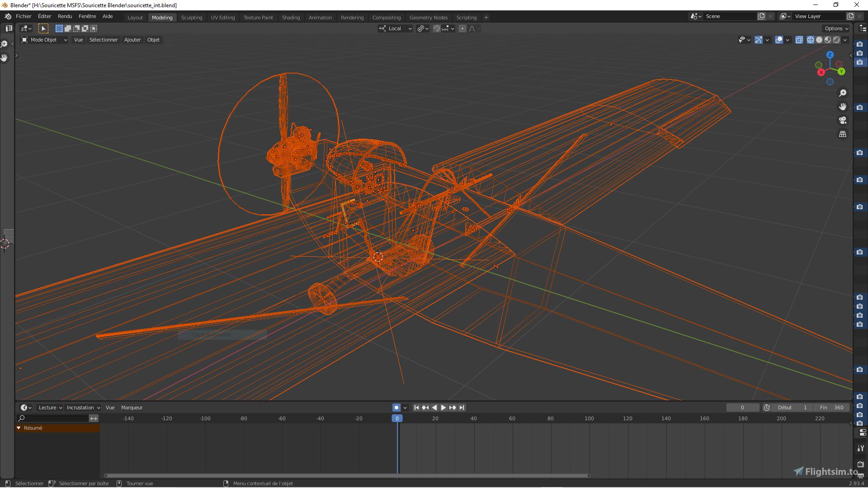Screen dimensions: 868x488
Task: Open the Rendu menu
Action: tap(65, 16)
